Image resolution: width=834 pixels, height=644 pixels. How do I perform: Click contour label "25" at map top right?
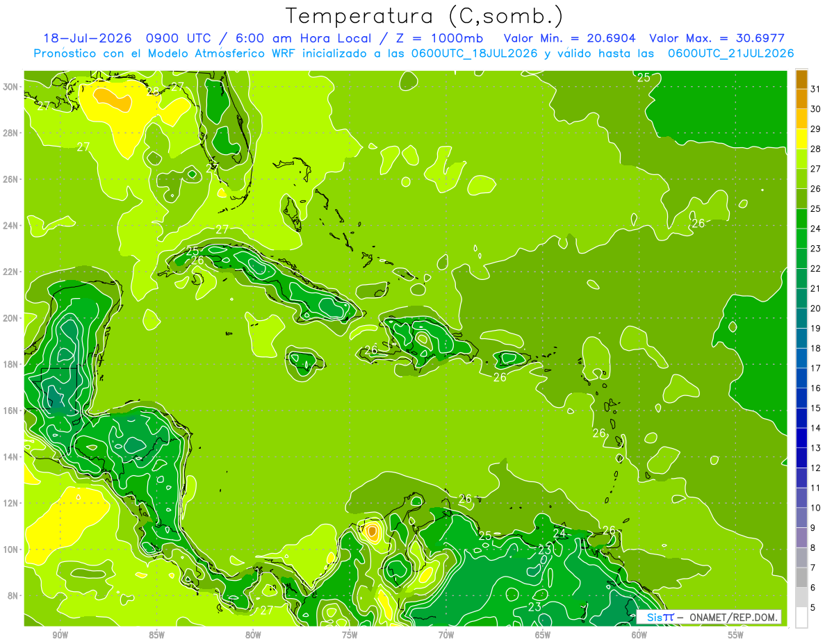644,77
